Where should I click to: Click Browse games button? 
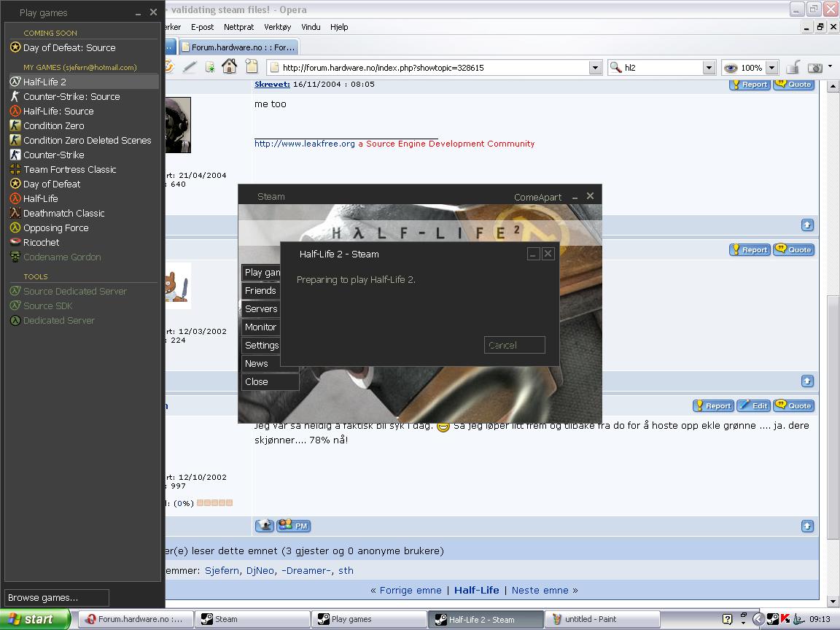(x=57, y=597)
